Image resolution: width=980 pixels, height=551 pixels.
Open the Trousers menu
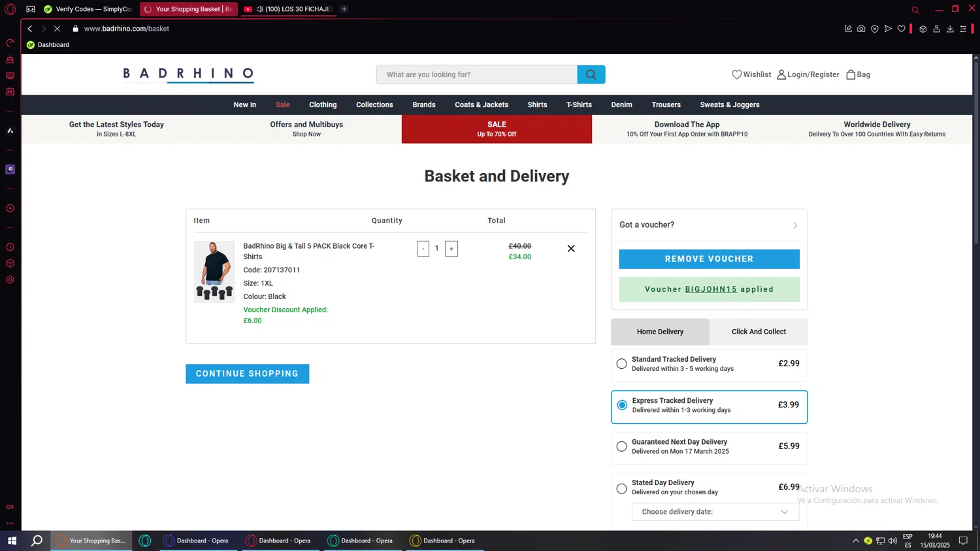[666, 105]
